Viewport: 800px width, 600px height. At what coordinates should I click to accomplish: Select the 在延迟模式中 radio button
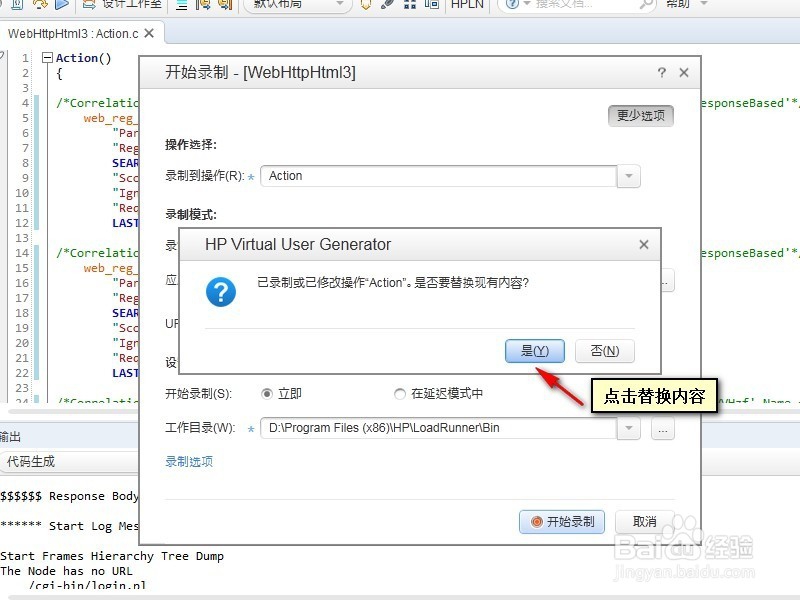coord(400,394)
